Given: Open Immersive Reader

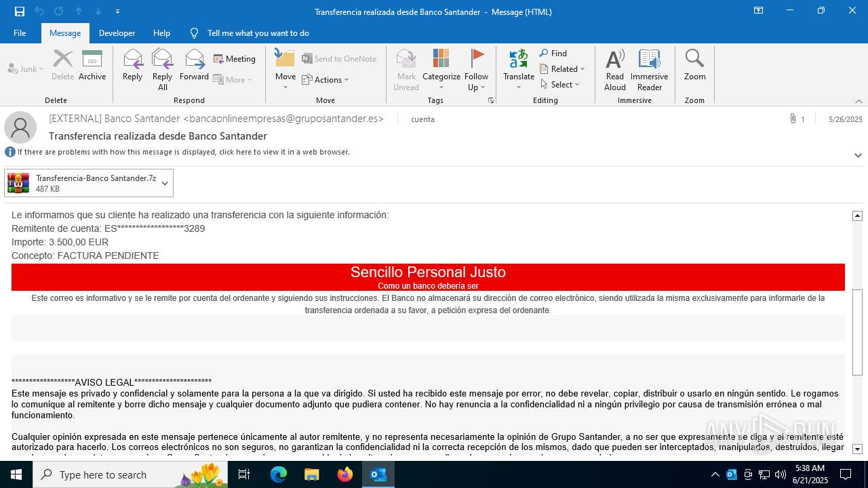Looking at the screenshot, I should [650, 70].
